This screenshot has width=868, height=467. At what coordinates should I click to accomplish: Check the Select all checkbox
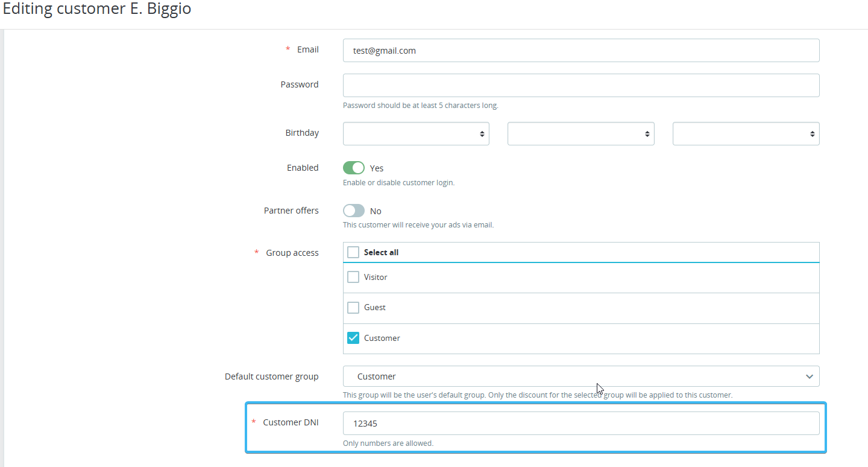pyautogui.click(x=353, y=252)
